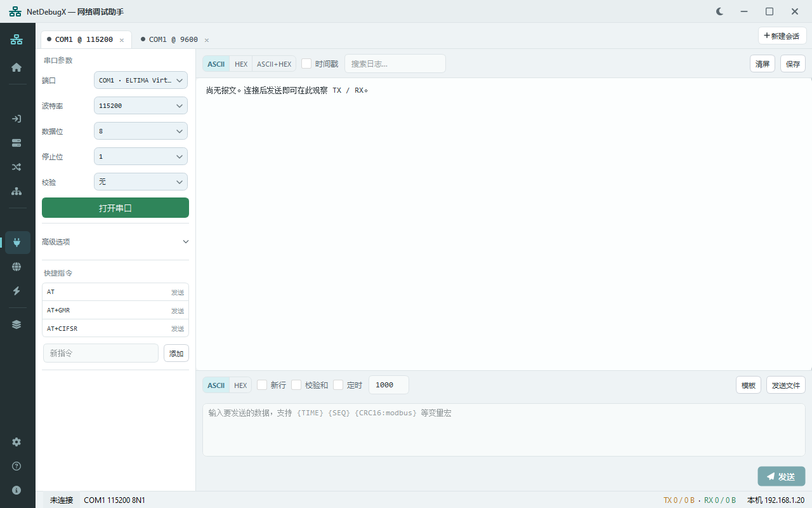The height and width of the screenshot is (508, 812).
Task: Open the globe icon in the sidebar
Action: (16, 267)
